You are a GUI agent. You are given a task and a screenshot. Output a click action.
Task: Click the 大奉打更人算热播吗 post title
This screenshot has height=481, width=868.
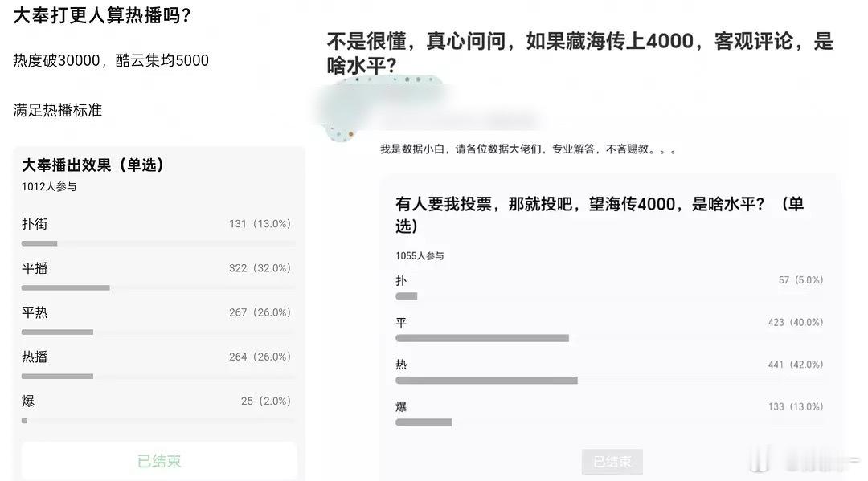coord(102,15)
